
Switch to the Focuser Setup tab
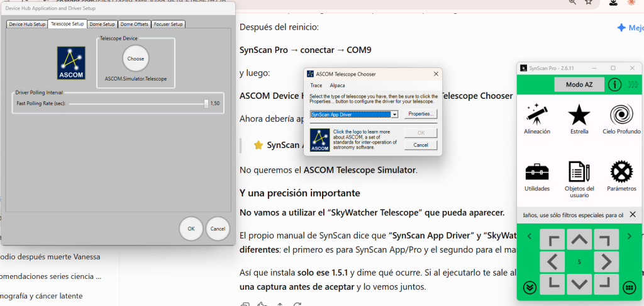[x=169, y=25]
